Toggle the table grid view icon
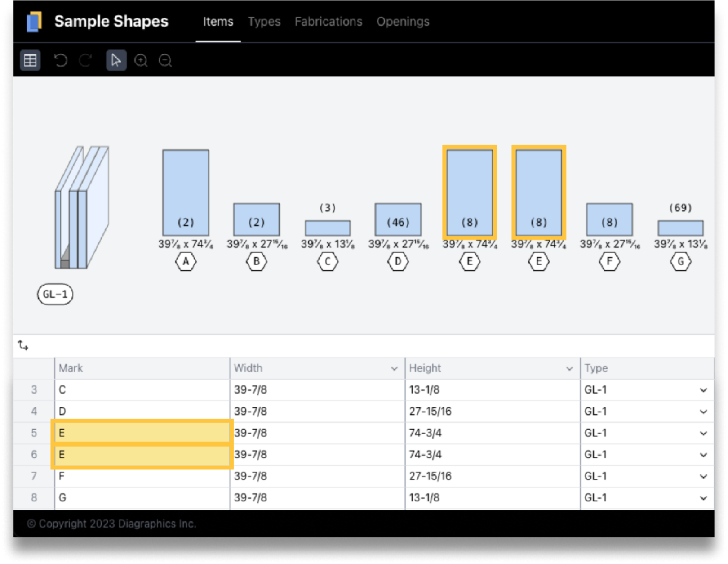Viewport: 728px width, 564px height. pos(30,60)
